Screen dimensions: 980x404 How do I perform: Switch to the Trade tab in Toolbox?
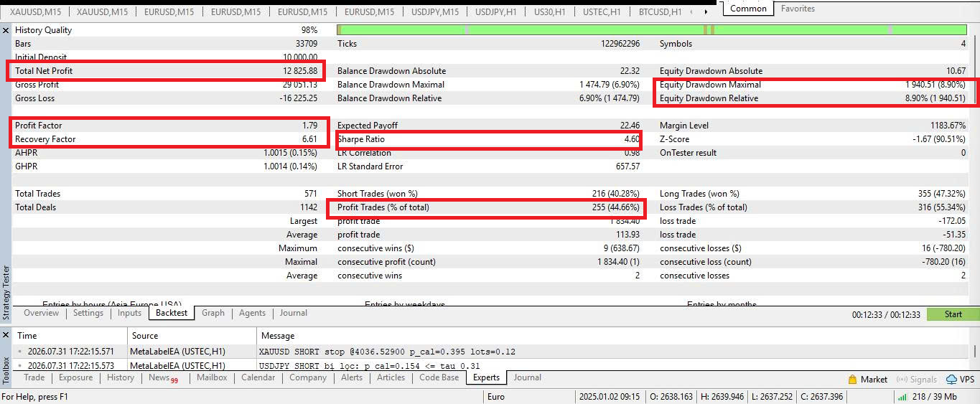(34, 377)
